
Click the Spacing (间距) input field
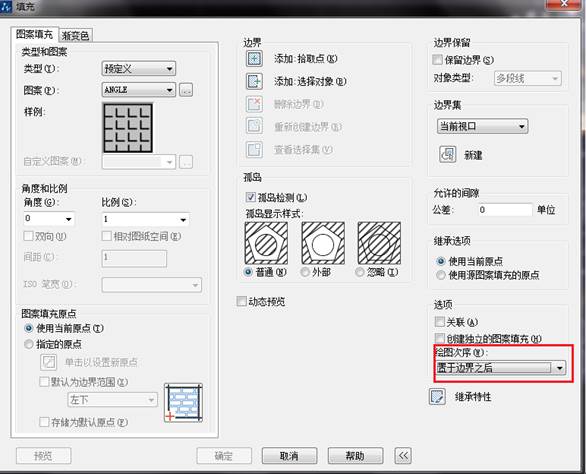click(134, 258)
